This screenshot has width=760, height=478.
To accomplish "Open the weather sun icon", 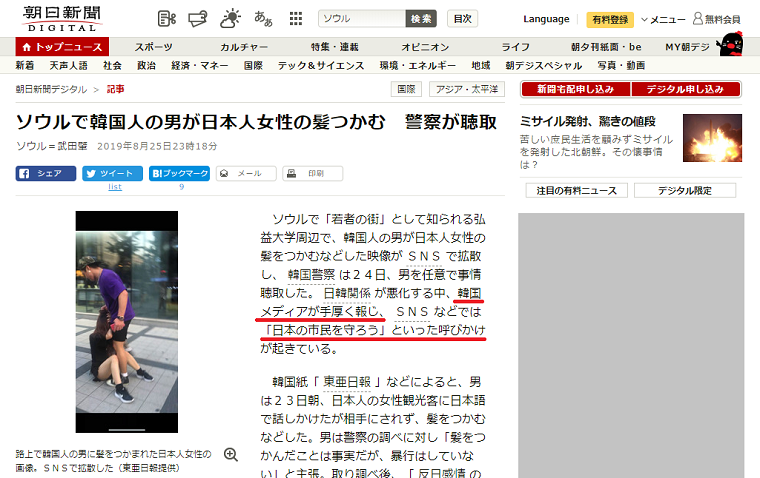I will point(230,18).
